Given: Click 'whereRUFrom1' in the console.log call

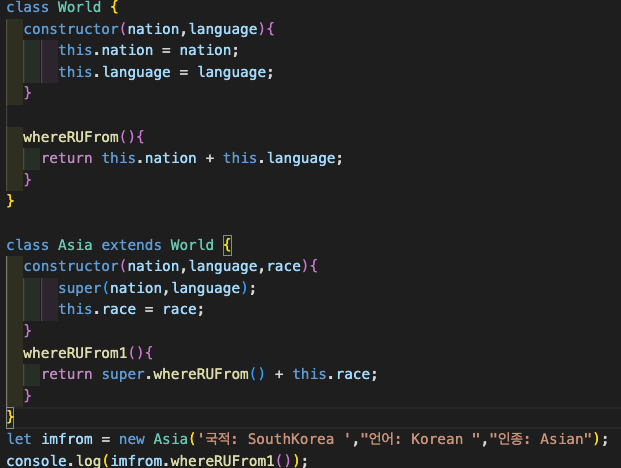Looking at the screenshot, I should pos(222,461).
